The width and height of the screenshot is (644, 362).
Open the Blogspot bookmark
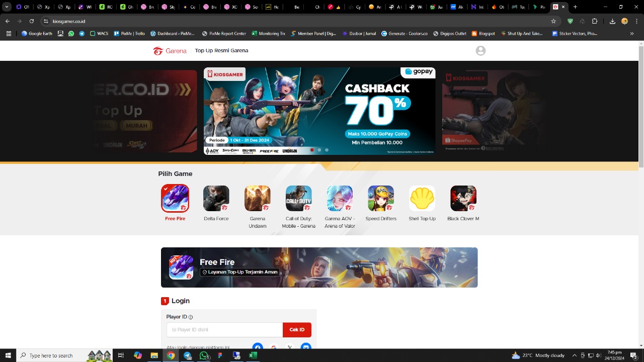tap(484, 34)
